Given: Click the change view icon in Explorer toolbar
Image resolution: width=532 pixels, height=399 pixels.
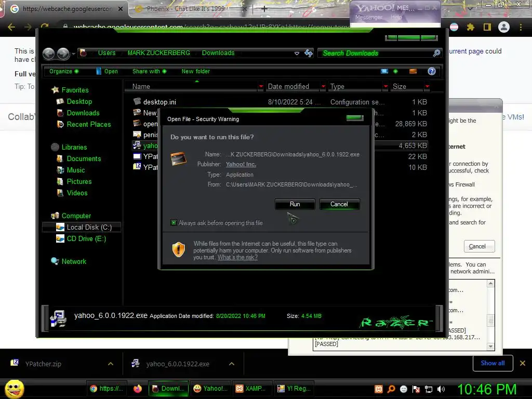Looking at the screenshot, I should (x=384, y=71).
